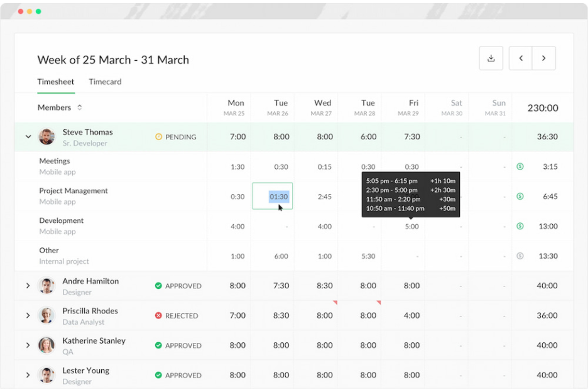Click the approved icon next to Katherine Stanley
The image size is (588, 392).
click(159, 345)
